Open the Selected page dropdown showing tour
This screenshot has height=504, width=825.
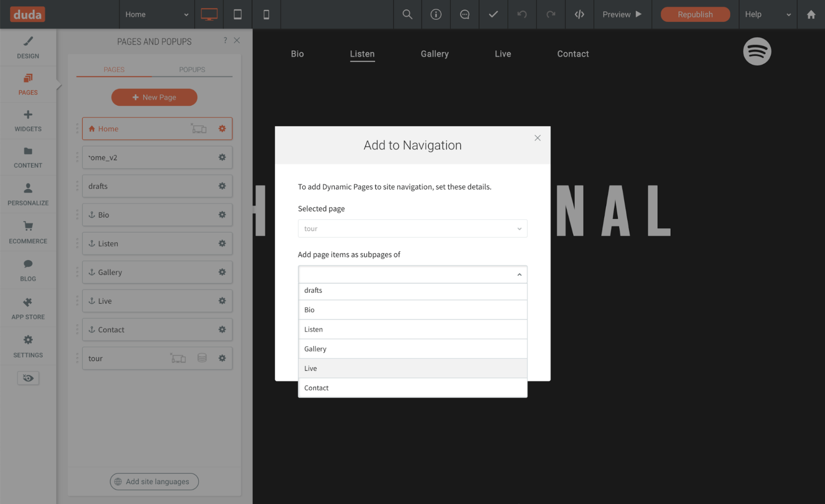click(x=412, y=229)
